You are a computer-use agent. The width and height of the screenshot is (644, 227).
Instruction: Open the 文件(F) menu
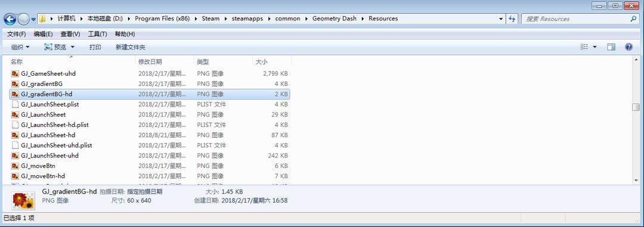pos(17,34)
